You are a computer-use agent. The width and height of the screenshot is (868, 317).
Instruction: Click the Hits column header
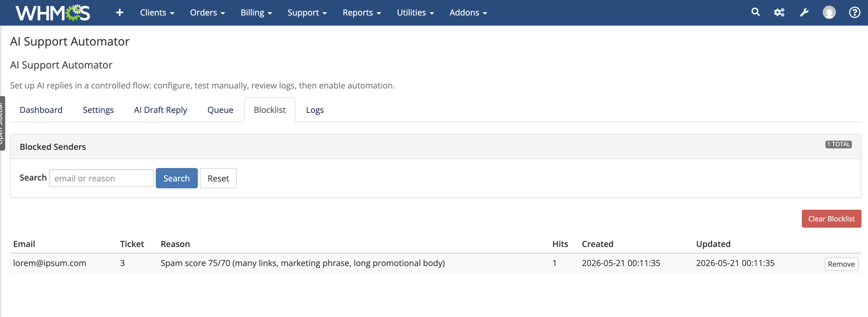pos(560,244)
